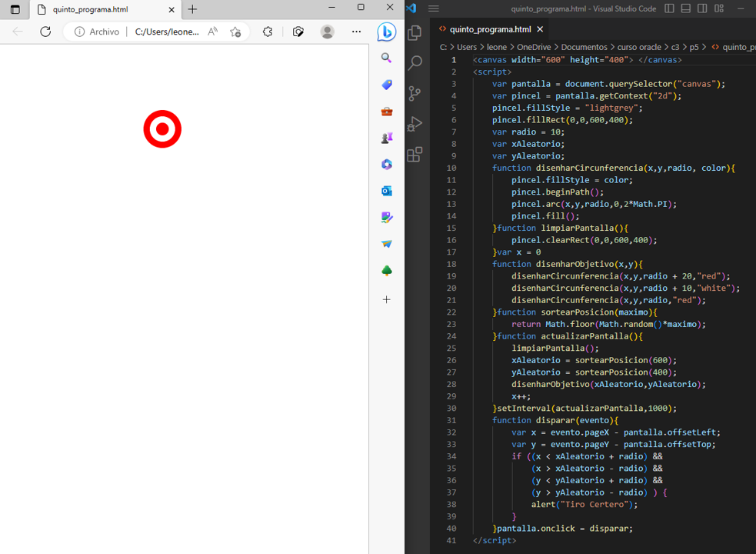Refresh the page in Edge
This screenshot has width=756, height=554.
pos(45,32)
